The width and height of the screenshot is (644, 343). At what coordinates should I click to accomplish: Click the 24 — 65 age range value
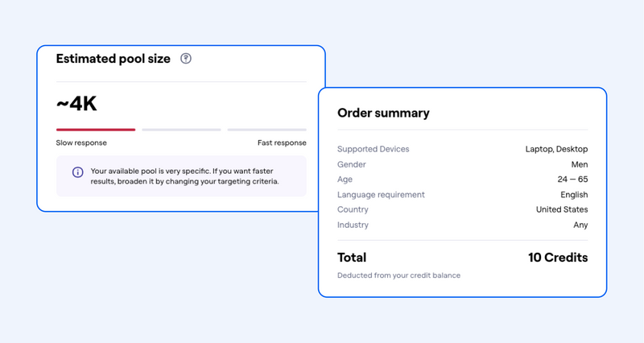pyautogui.click(x=572, y=179)
